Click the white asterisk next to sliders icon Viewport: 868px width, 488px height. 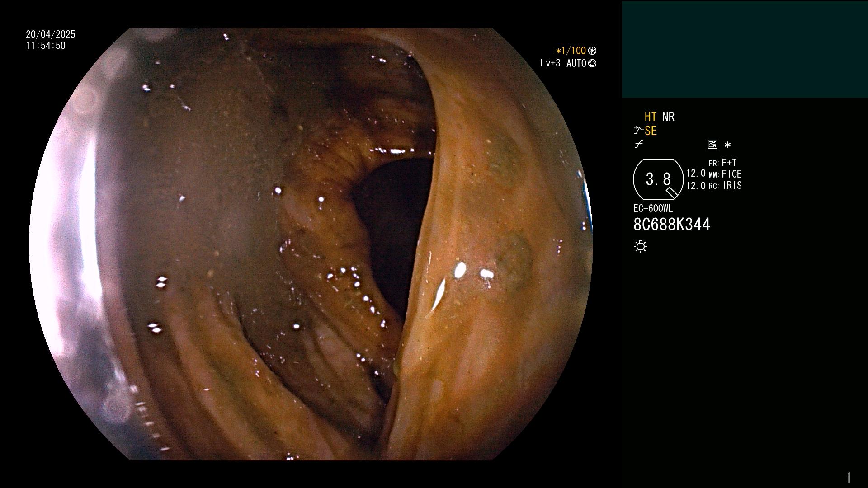[727, 145]
